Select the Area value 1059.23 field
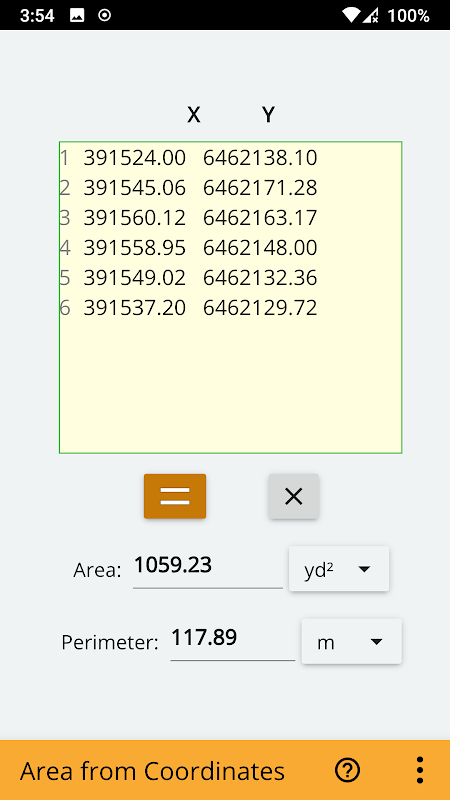The image size is (450, 800). click(x=208, y=567)
